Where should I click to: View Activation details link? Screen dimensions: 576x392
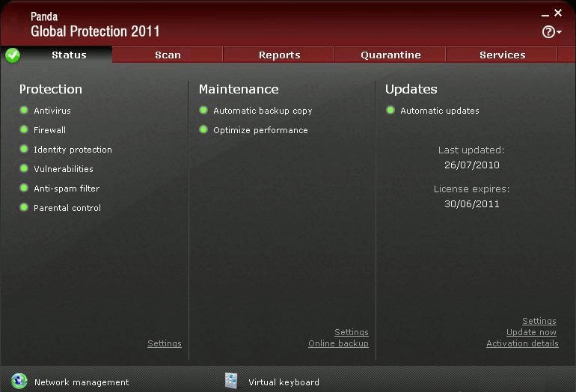(x=522, y=343)
